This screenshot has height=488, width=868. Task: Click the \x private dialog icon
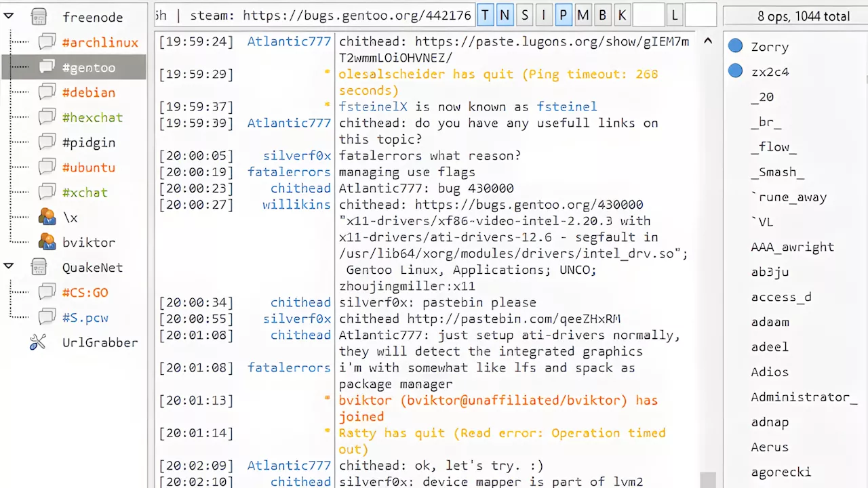(47, 217)
